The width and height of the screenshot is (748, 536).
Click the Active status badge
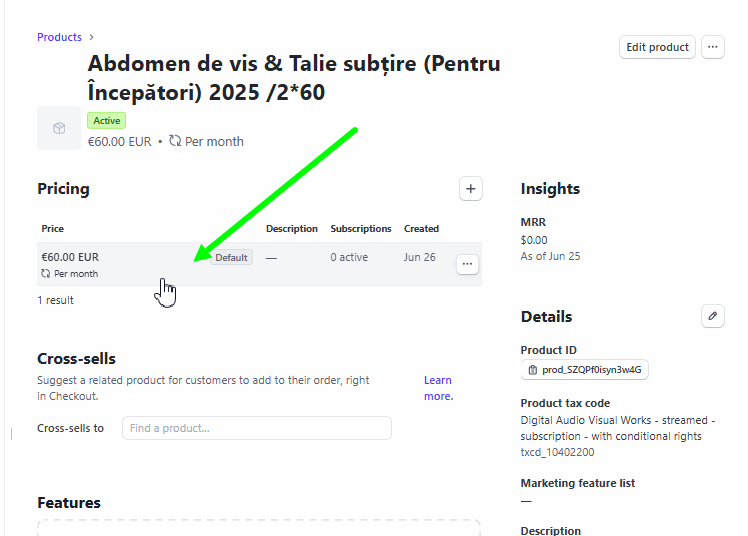point(106,121)
